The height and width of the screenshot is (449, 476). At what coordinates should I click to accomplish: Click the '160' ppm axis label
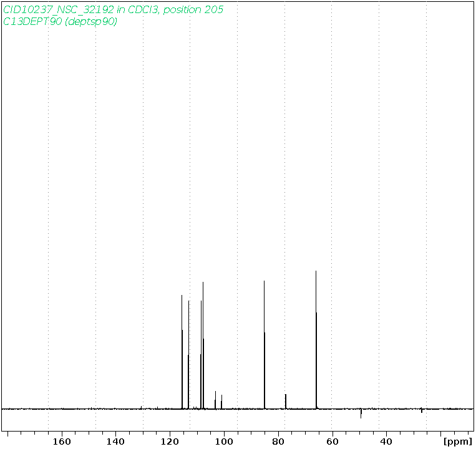click(x=62, y=442)
